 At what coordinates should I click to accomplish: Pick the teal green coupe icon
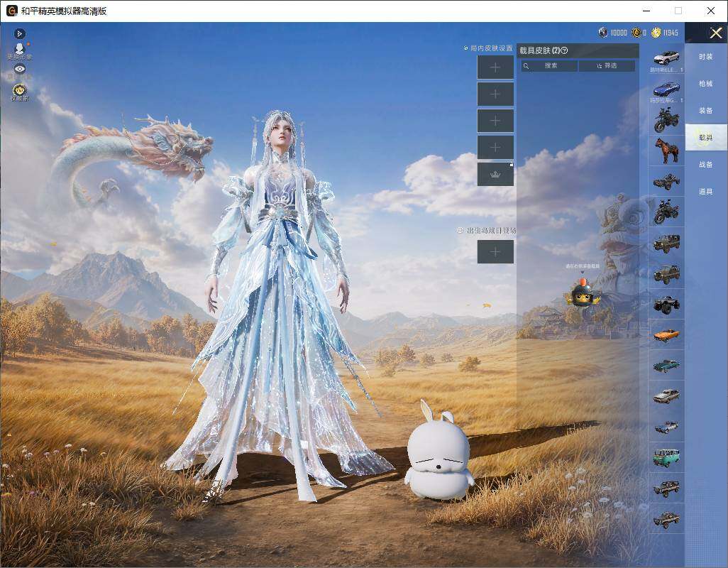pyautogui.click(x=666, y=366)
